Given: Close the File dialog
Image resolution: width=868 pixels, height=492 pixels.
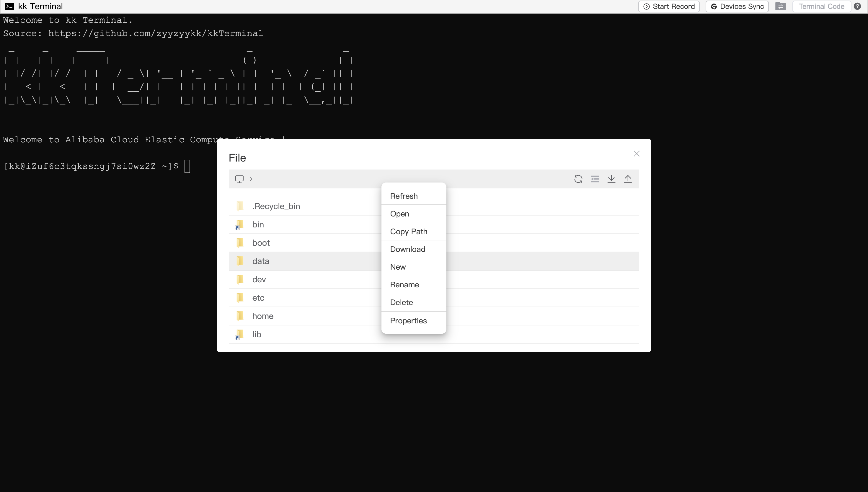Looking at the screenshot, I should coord(637,154).
